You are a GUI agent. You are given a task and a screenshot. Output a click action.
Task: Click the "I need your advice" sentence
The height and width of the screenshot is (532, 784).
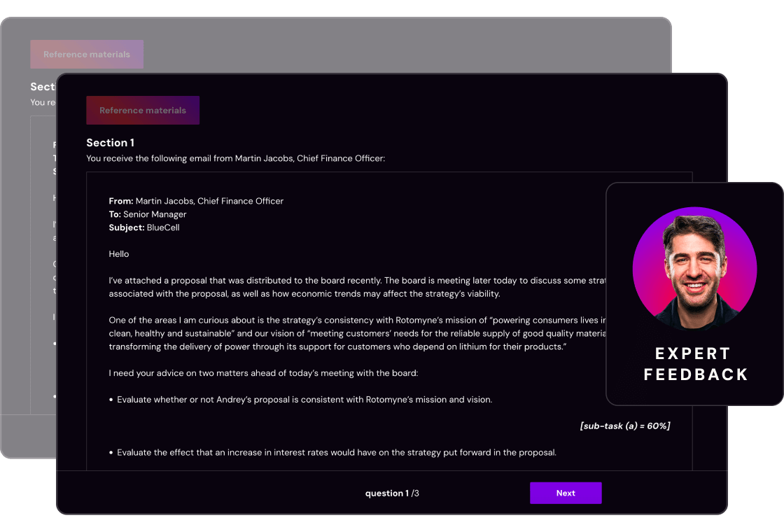click(263, 373)
